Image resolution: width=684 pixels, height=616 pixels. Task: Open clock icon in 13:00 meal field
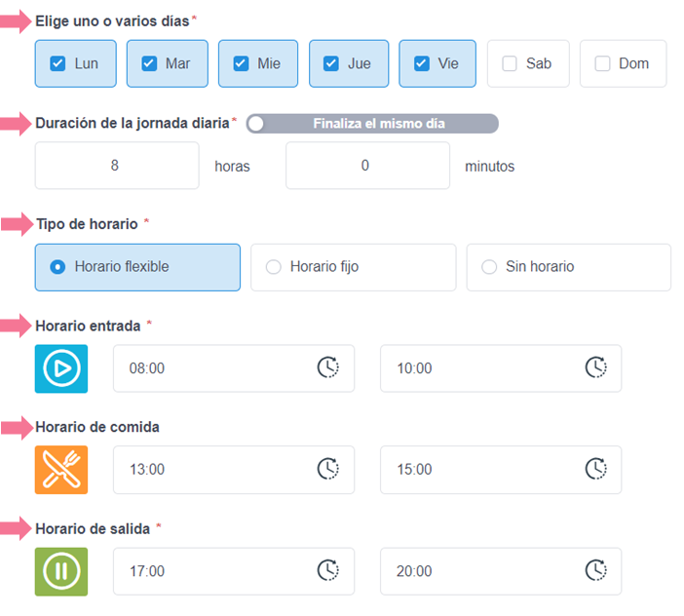[x=328, y=470]
